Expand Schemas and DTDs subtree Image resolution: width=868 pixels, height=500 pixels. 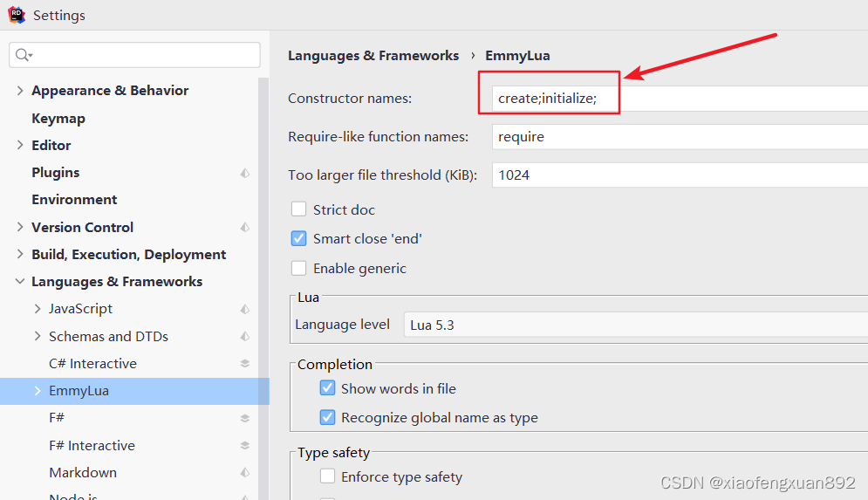click(x=38, y=336)
